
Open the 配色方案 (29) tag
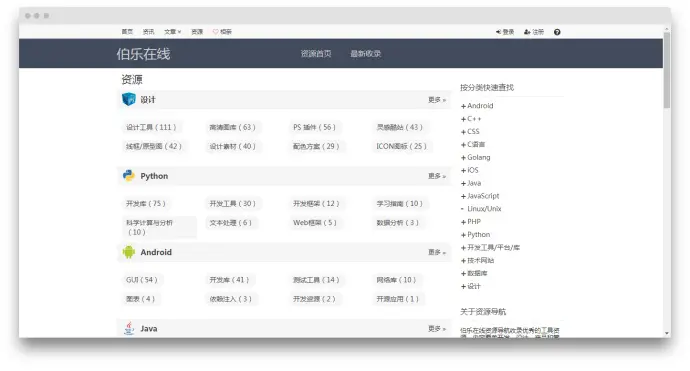316,146
